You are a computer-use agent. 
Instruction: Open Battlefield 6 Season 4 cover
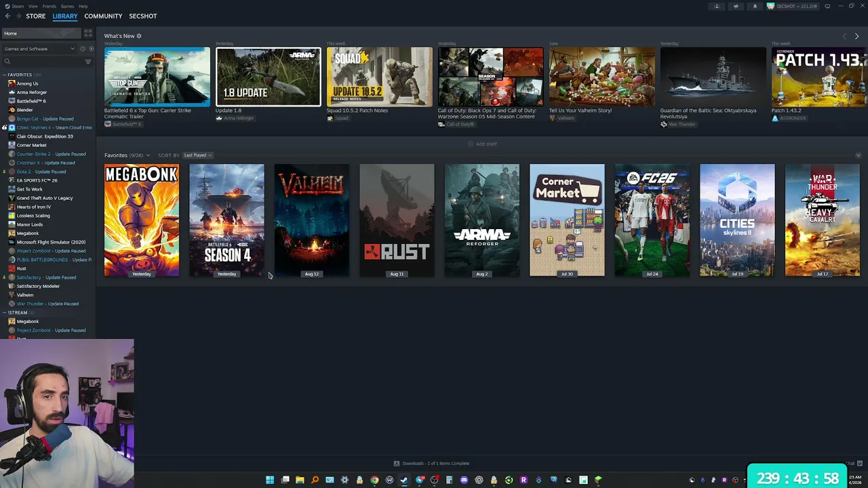pyautogui.click(x=226, y=220)
